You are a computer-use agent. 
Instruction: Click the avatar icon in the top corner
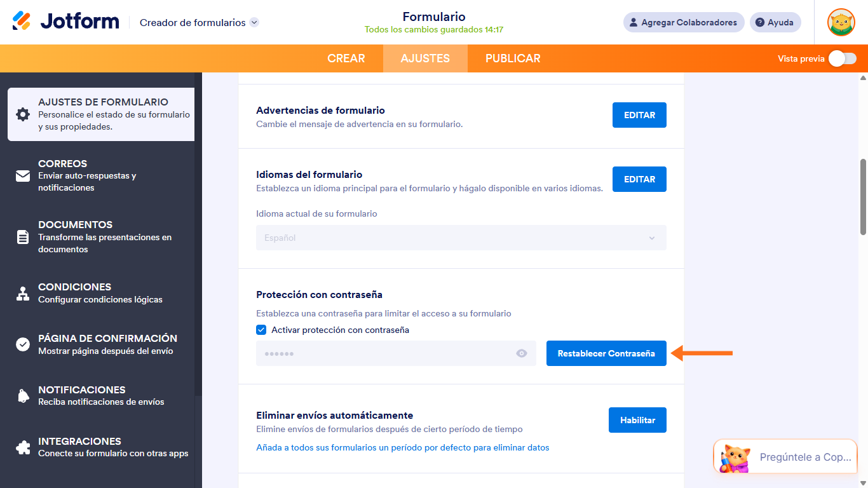coord(841,22)
